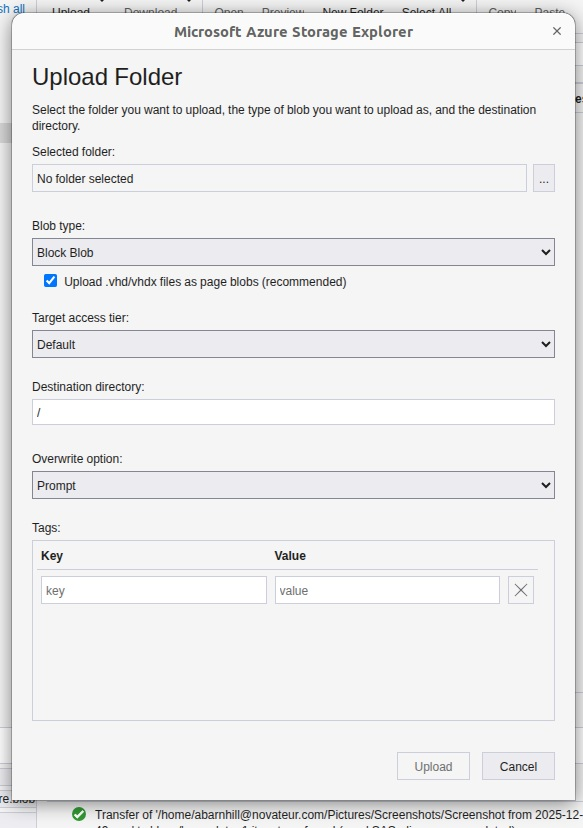583x828 pixels.
Task: Click the browse folder ellipsis button
Action: (x=543, y=178)
